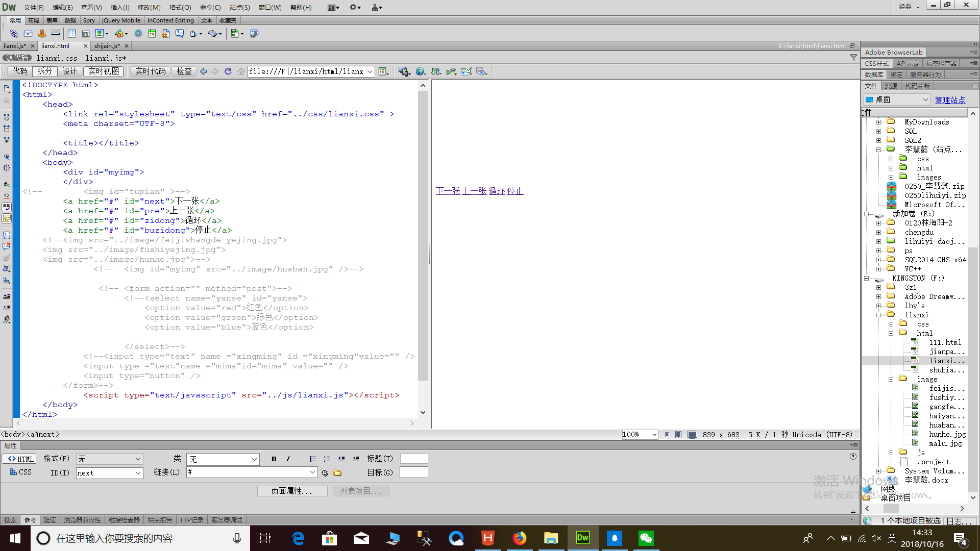This screenshot has height=551, width=980.
Task: Click the Email Link insert icon
Action: click(28, 34)
